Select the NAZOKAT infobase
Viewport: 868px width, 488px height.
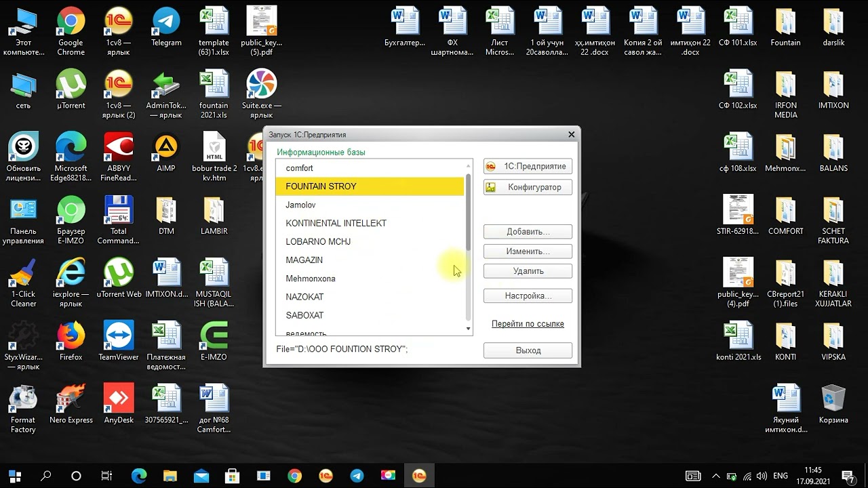370,297
